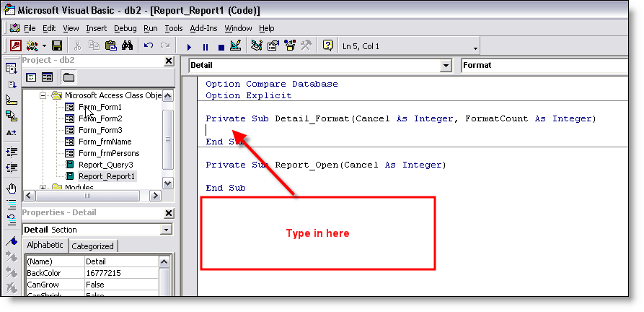Viewport: 644px width, 312px height.
Task: Click the toolbar options arrow after Ln 5, Col 1
Action: [x=475, y=48]
